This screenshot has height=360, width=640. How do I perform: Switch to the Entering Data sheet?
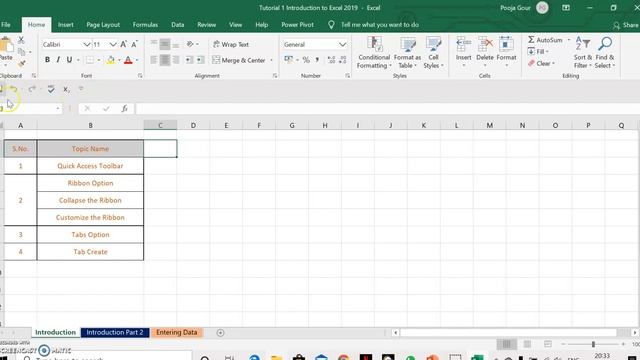tap(177, 332)
